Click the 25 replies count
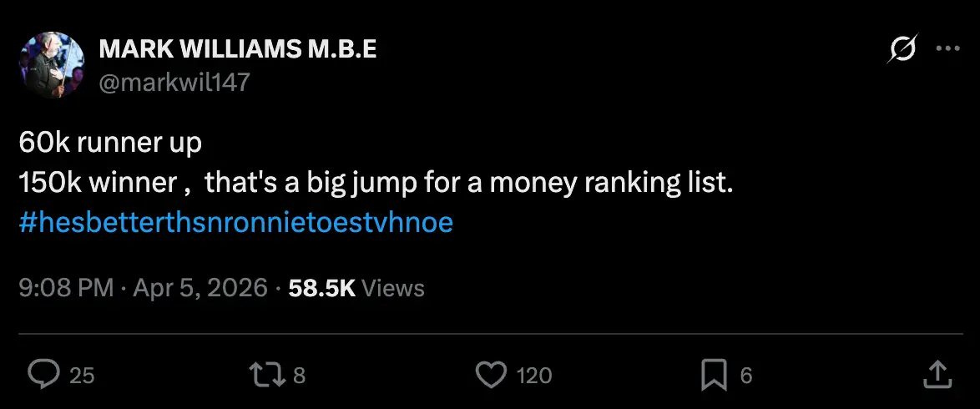 tap(82, 376)
